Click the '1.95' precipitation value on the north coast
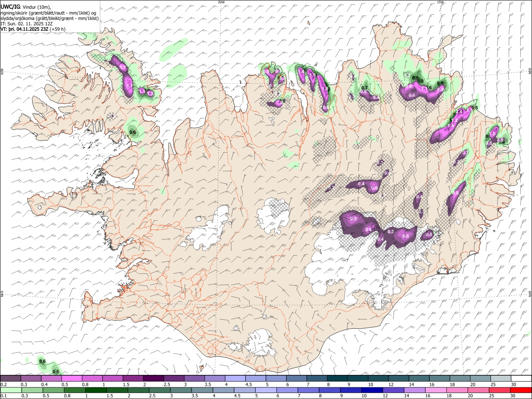Viewport: 532px width, 399px height. pos(326,89)
